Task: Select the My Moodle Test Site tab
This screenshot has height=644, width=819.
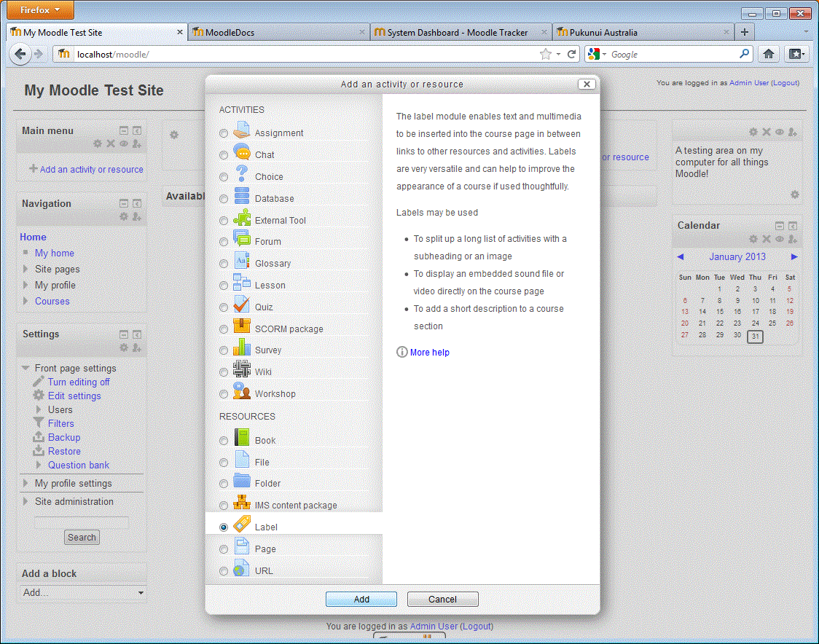Action: 97,32
